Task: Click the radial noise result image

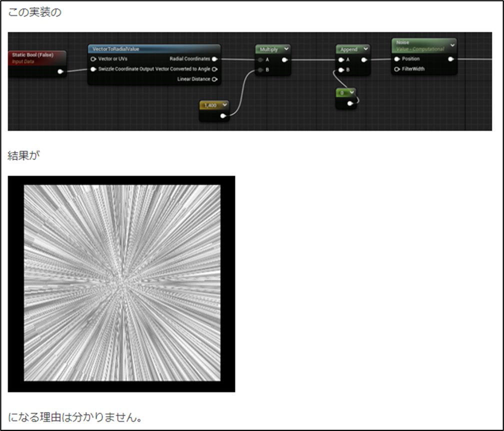Action: [x=122, y=283]
